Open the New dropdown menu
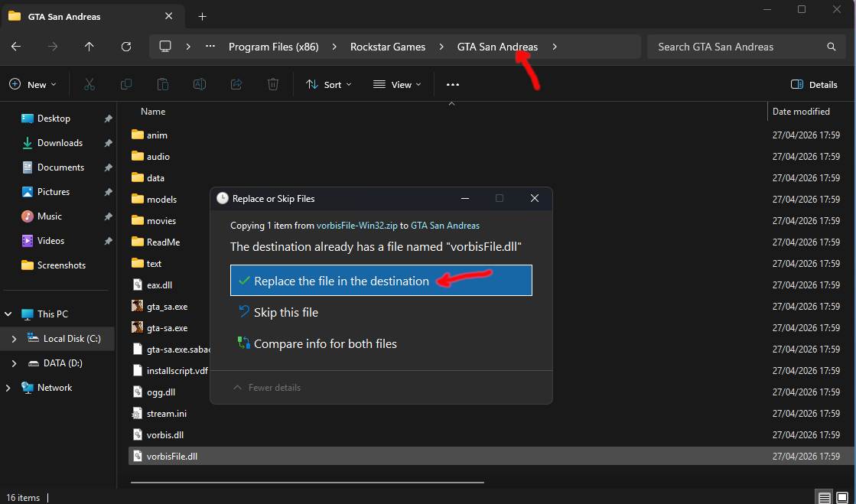The width and height of the screenshot is (856, 504). [x=33, y=85]
